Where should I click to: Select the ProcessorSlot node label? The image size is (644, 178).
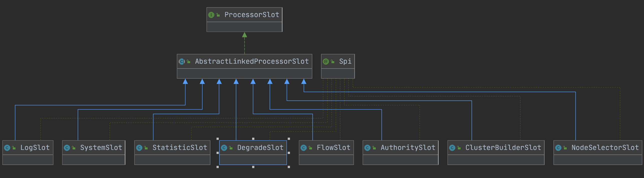point(252,15)
